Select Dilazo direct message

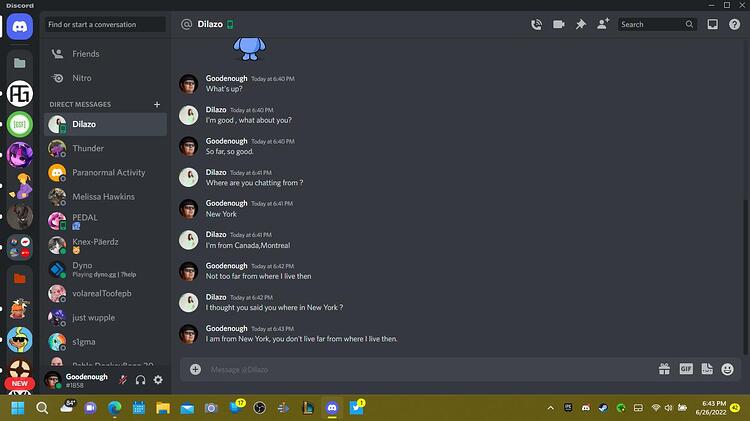(x=105, y=124)
